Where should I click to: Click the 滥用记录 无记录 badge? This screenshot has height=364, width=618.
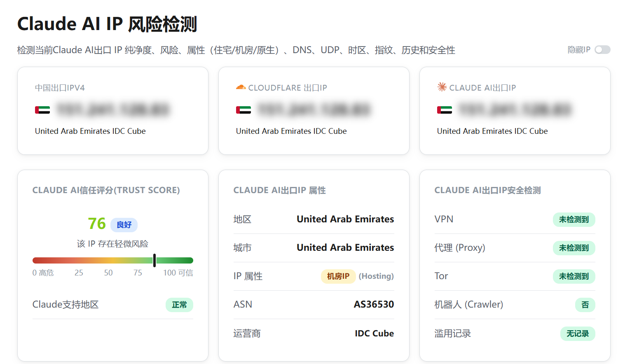(578, 334)
